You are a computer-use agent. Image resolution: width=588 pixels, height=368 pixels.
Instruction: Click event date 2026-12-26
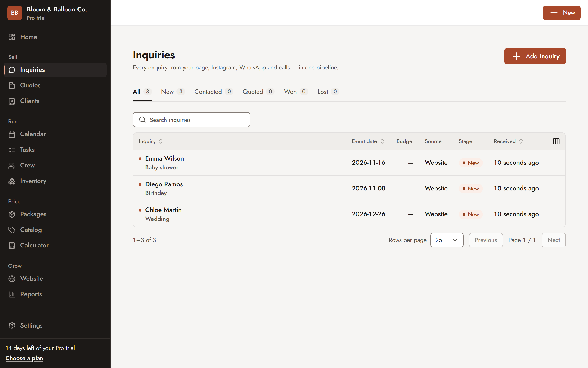pos(368,214)
